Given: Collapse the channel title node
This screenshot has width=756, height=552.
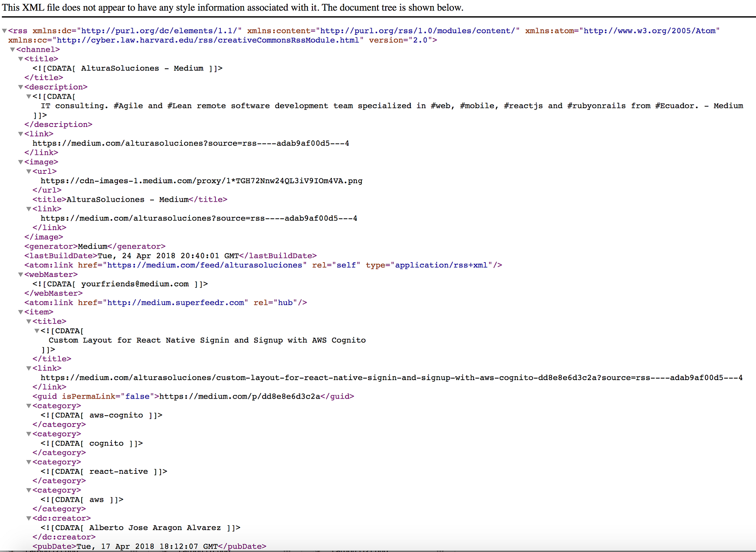Looking at the screenshot, I should point(21,59).
